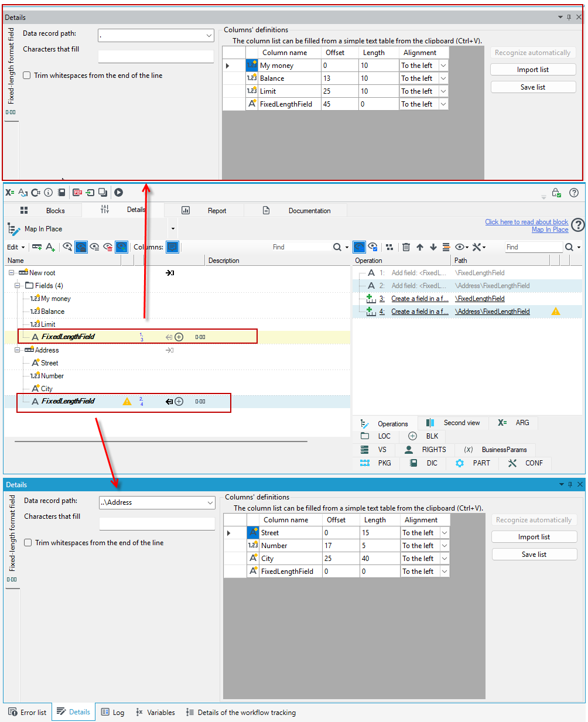Click operation 3 Create a field link
This screenshot has height=722, width=588.
click(x=420, y=299)
